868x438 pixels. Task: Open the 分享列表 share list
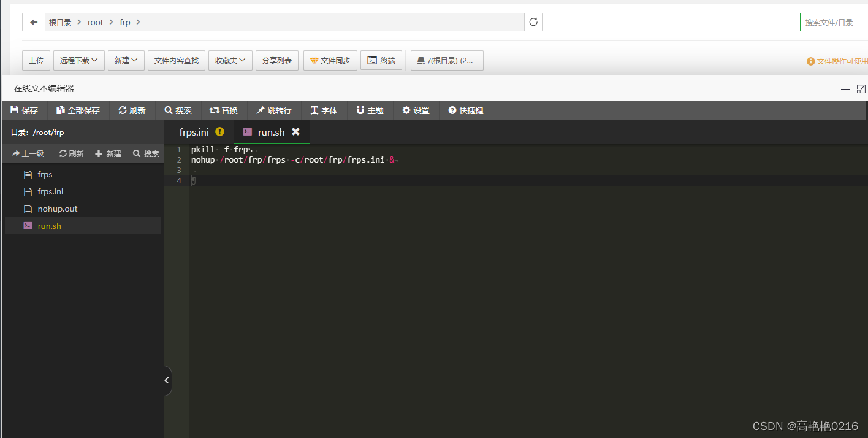(277, 60)
